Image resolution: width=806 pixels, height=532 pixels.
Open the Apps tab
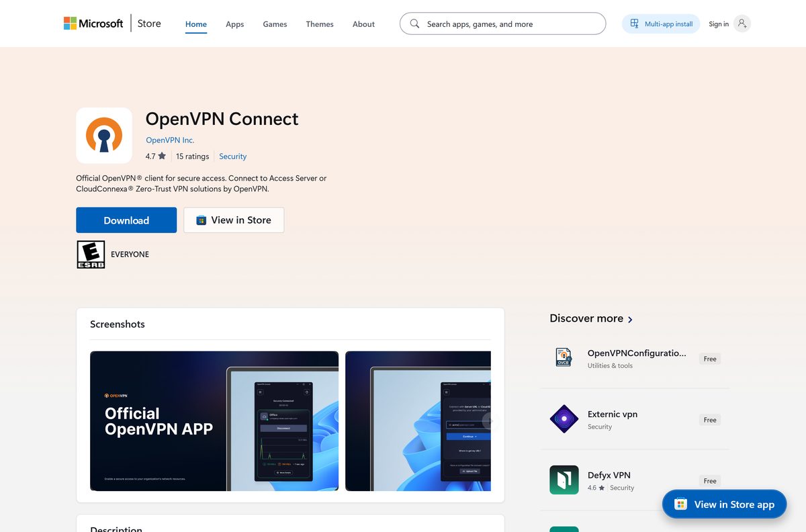tap(235, 24)
